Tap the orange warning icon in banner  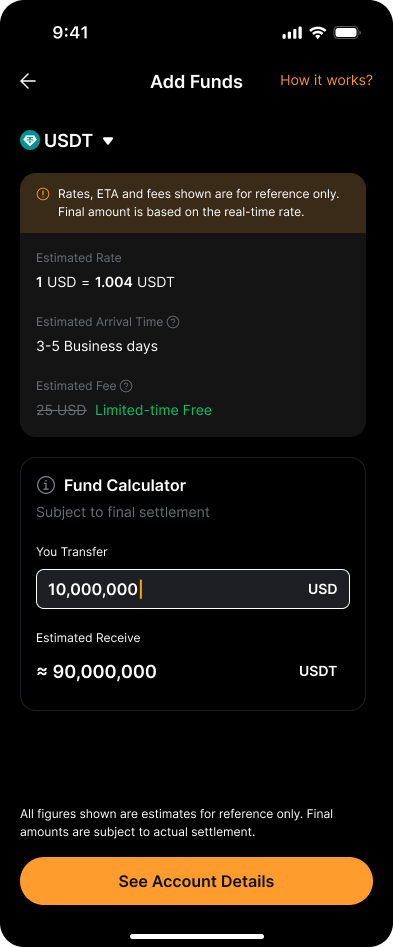[x=43, y=194]
